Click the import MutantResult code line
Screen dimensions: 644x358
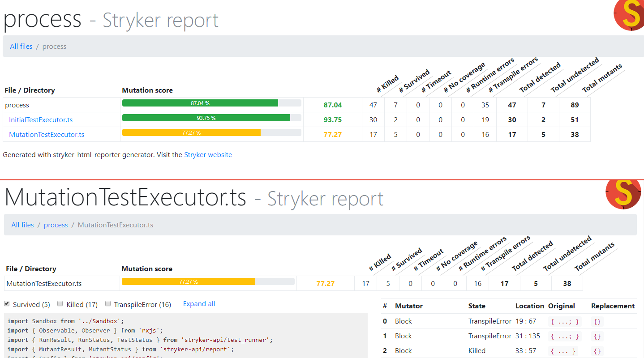120,349
